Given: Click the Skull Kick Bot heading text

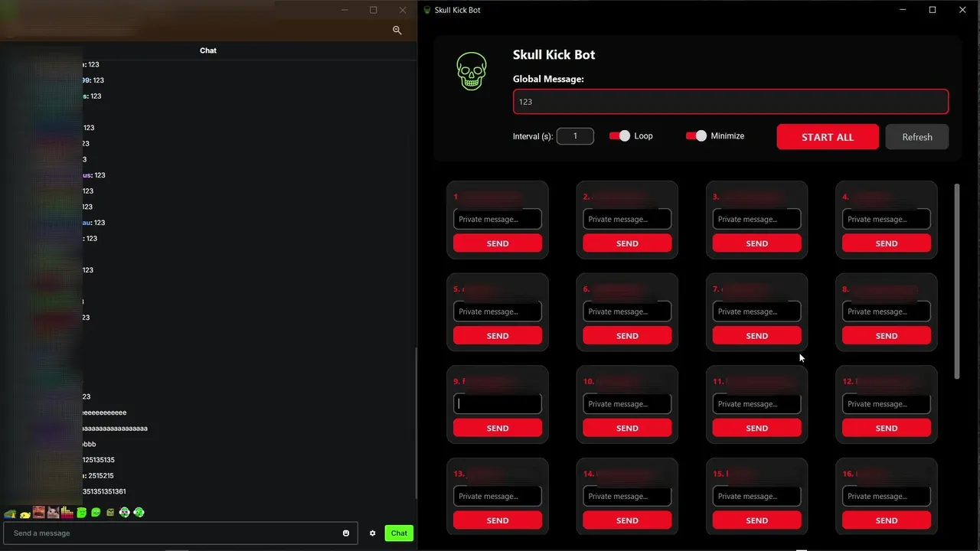Looking at the screenshot, I should [554, 55].
